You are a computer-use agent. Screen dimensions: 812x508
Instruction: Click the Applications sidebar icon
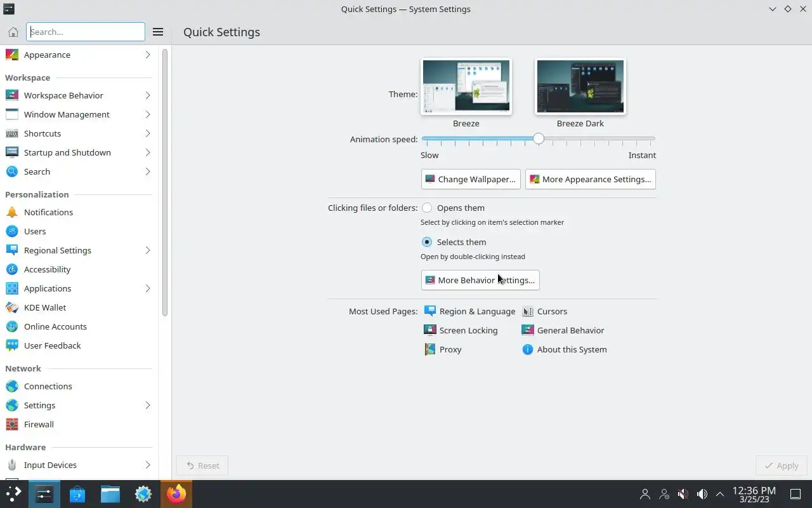(12, 288)
